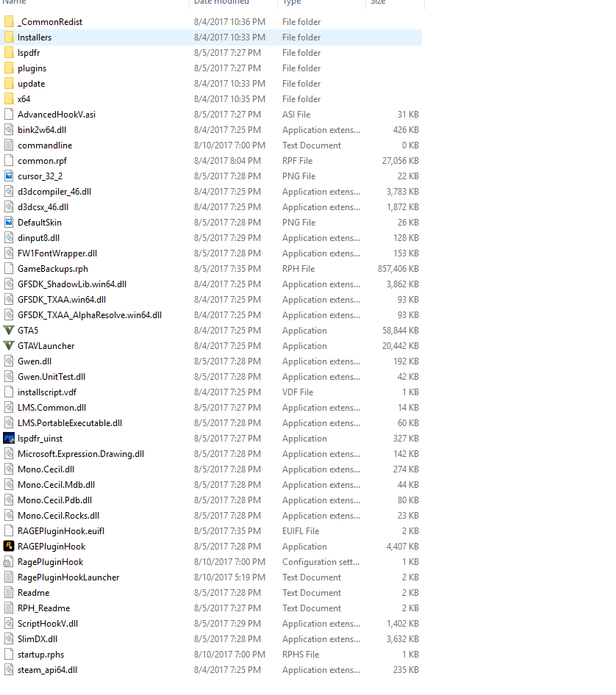
Task: Click the lspdfr folder icon
Action: coord(8,53)
